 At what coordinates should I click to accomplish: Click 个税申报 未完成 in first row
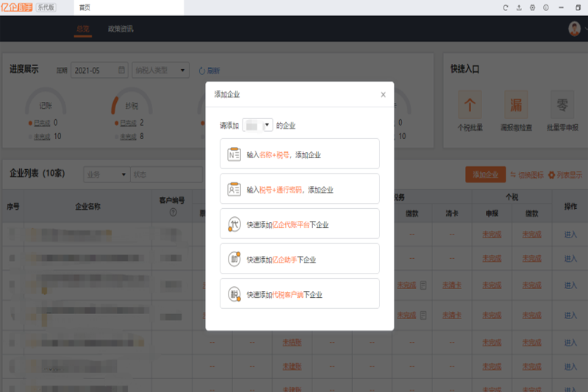click(492, 235)
